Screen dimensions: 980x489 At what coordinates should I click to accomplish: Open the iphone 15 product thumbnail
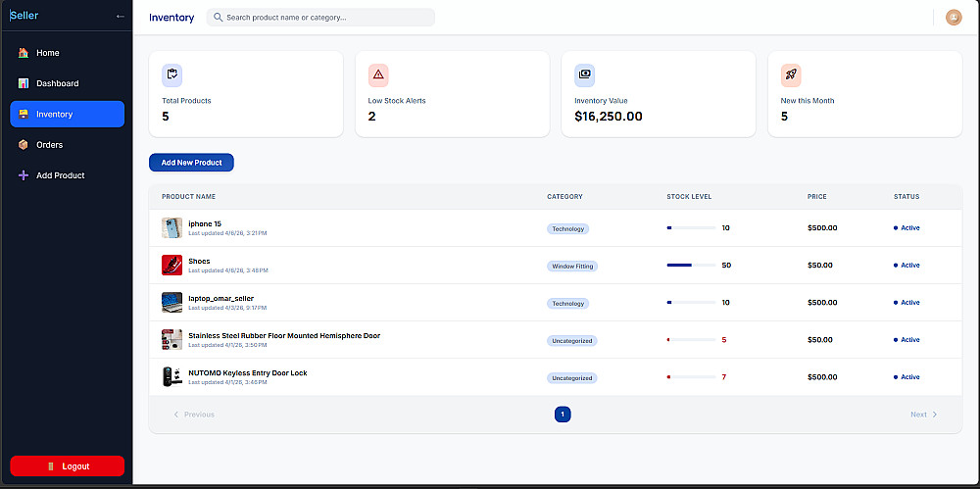171,227
